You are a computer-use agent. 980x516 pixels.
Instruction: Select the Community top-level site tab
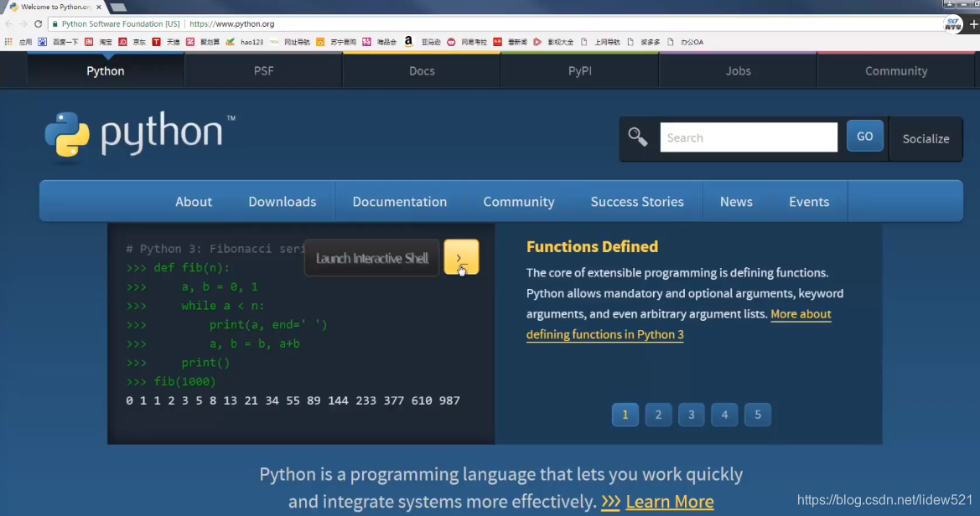click(x=896, y=70)
